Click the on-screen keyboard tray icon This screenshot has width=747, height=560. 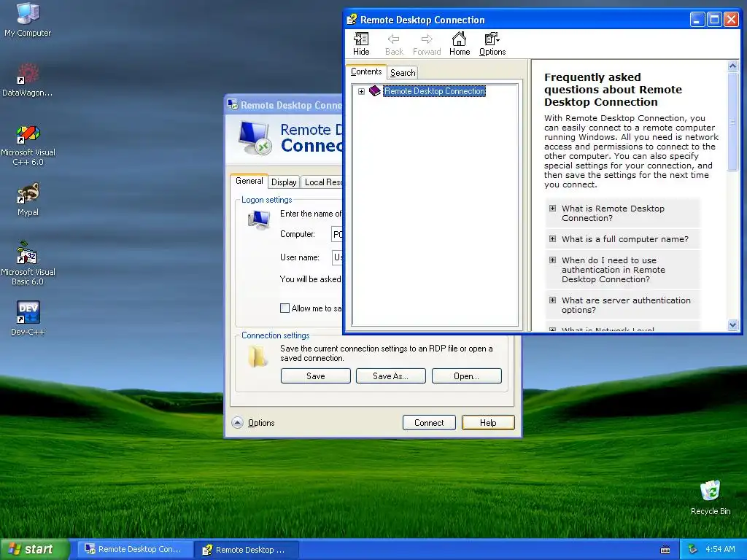tap(665, 550)
